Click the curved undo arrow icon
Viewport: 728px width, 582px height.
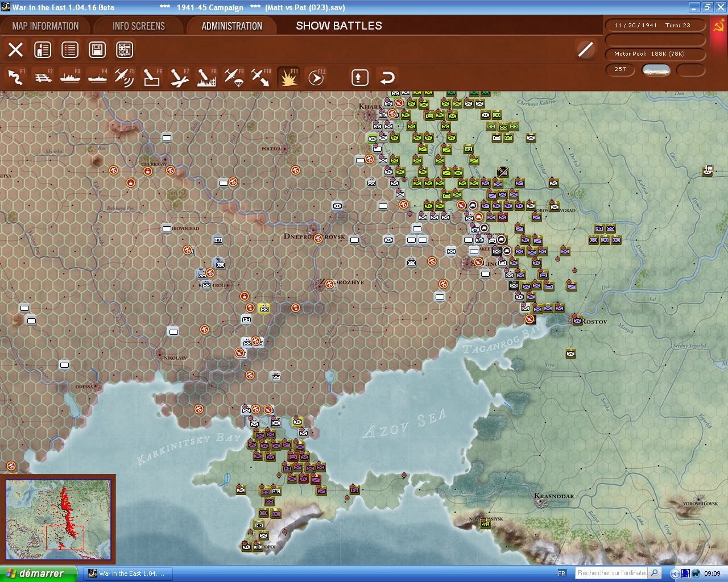tap(387, 77)
